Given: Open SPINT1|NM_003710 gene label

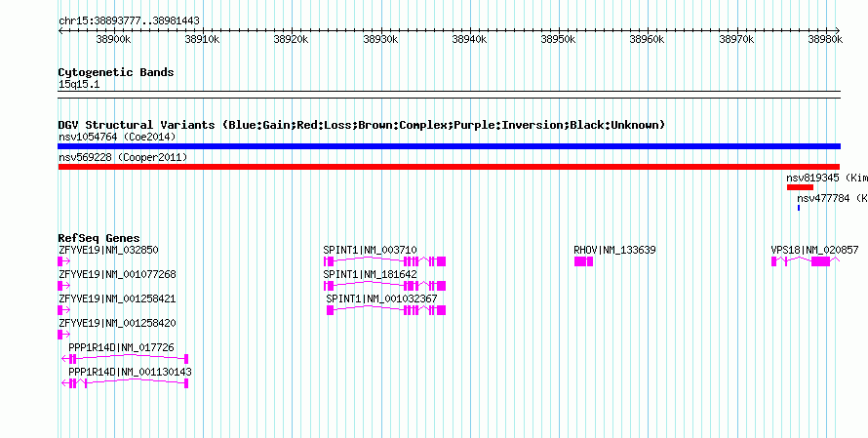Looking at the screenshot, I should pos(371,250).
